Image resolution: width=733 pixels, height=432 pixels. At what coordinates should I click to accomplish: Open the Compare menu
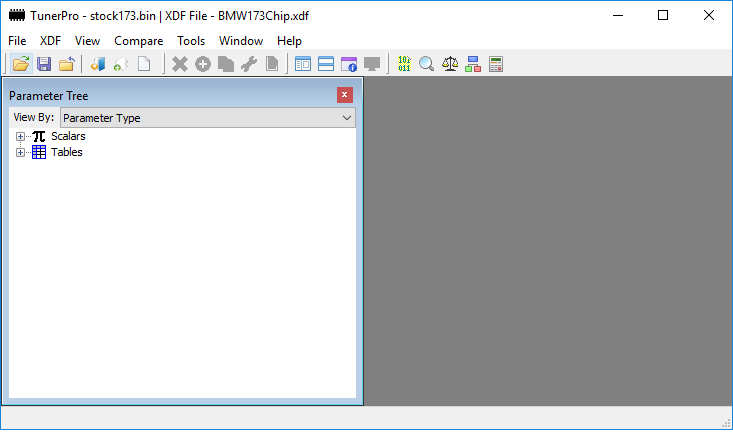(x=138, y=41)
